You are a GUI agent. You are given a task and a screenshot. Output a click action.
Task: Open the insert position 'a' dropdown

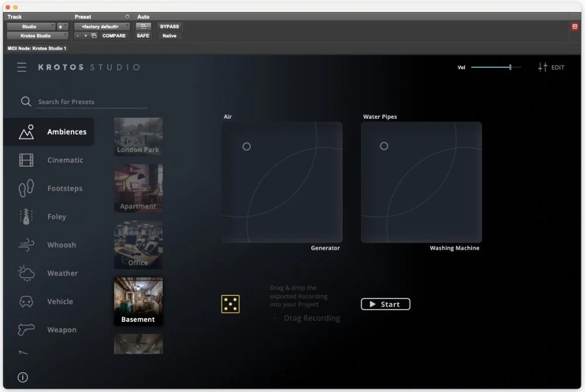pyautogui.click(x=62, y=26)
